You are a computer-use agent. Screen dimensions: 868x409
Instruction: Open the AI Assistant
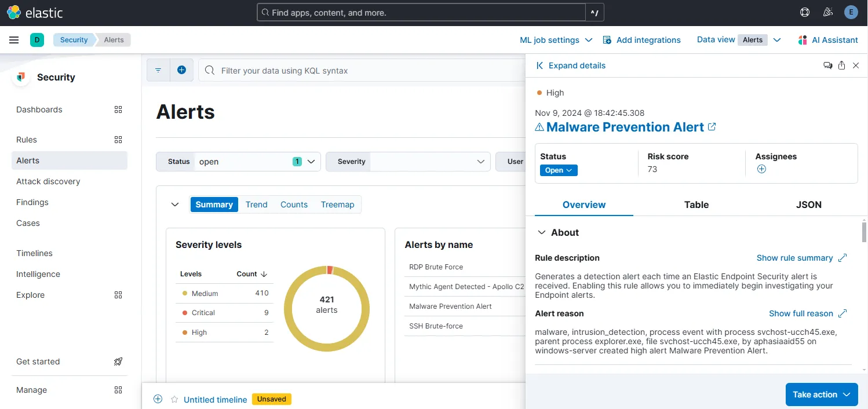pyautogui.click(x=828, y=39)
